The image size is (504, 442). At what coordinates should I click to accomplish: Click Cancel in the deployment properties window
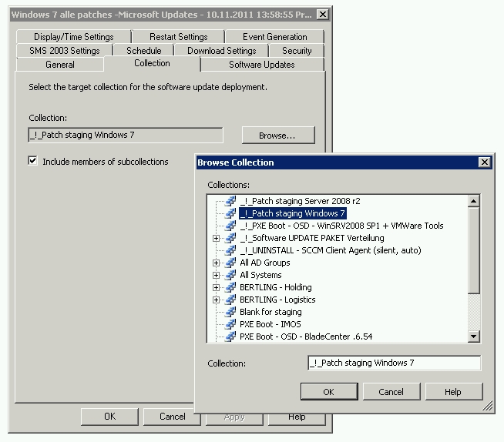[172, 417]
